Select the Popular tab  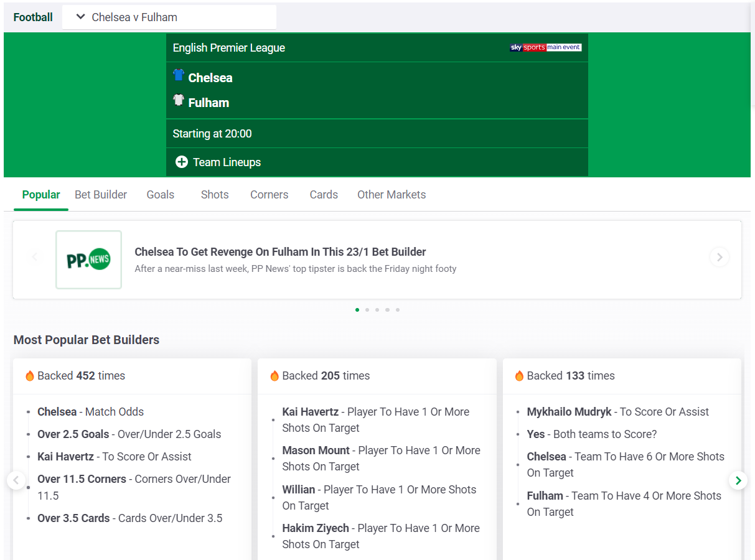click(41, 195)
